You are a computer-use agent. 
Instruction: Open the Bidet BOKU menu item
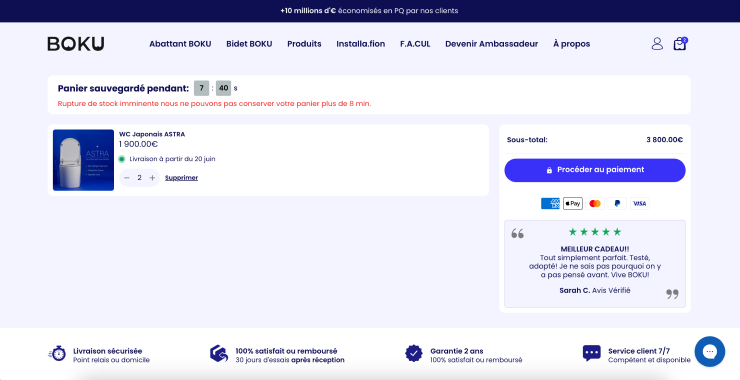[249, 44]
